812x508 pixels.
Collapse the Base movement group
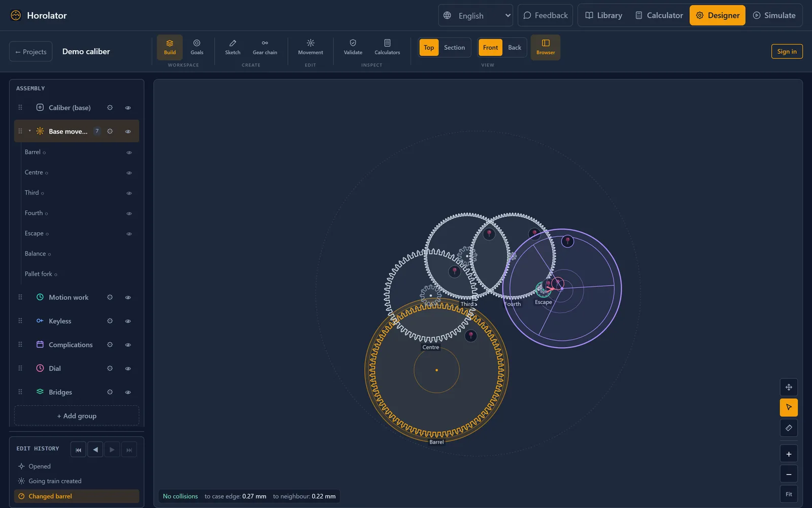point(30,131)
